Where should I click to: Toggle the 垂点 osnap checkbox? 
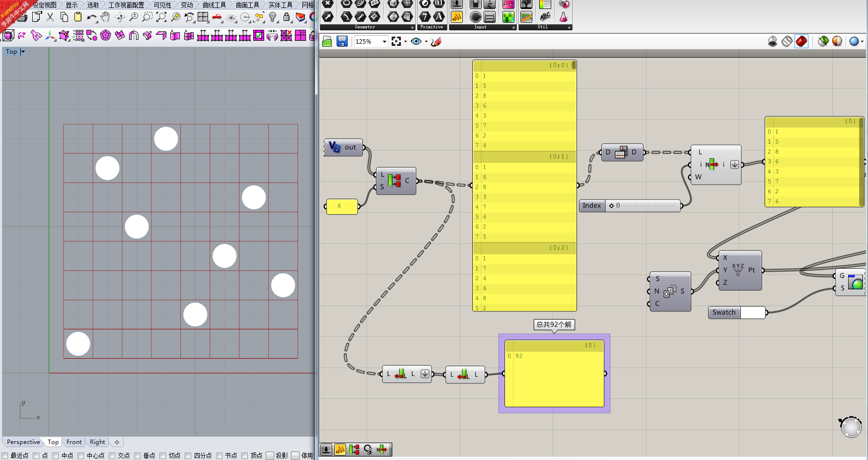138,456
